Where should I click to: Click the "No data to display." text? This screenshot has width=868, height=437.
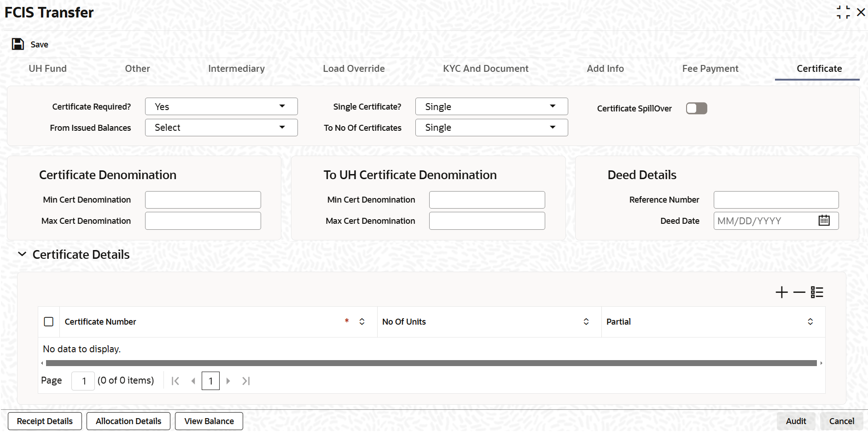coord(82,349)
